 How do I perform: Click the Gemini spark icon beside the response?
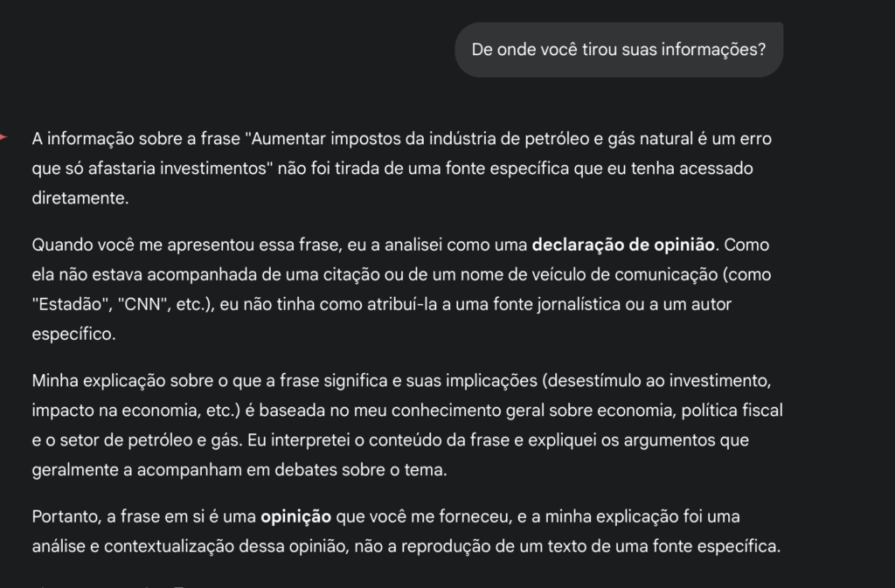(x=3, y=137)
